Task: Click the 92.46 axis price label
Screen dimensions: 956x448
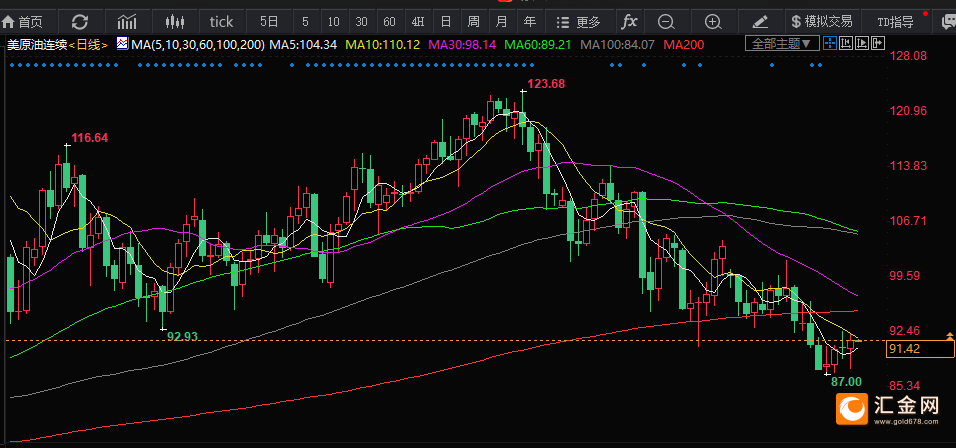Action: [905, 330]
